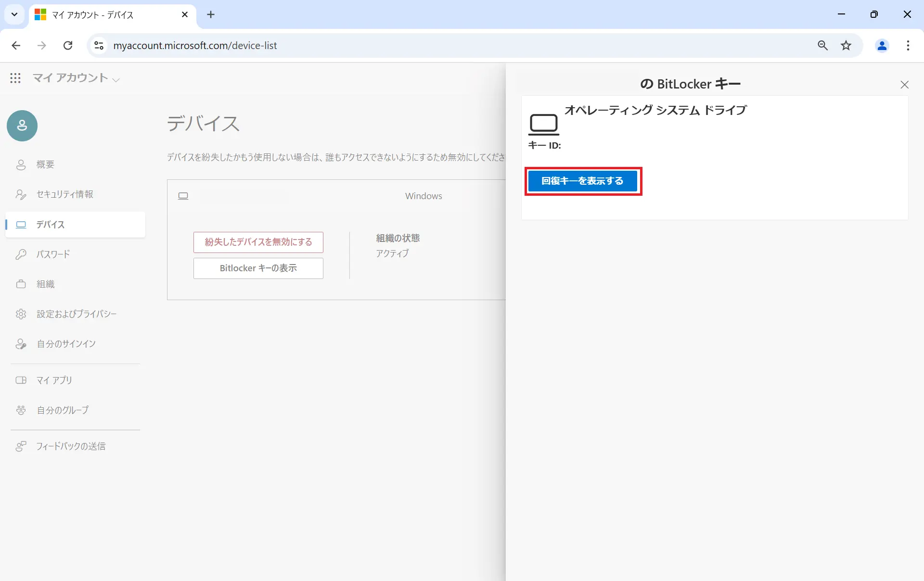Close the BitLocker key panel
The height and width of the screenshot is (581, 924).
904,85
